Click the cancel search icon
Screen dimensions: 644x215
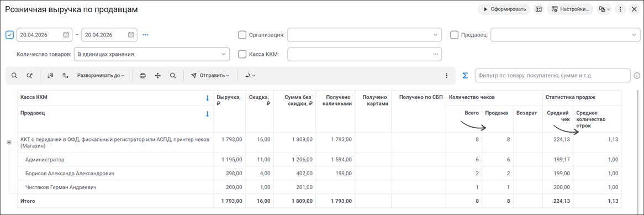[x=30, y=76]
